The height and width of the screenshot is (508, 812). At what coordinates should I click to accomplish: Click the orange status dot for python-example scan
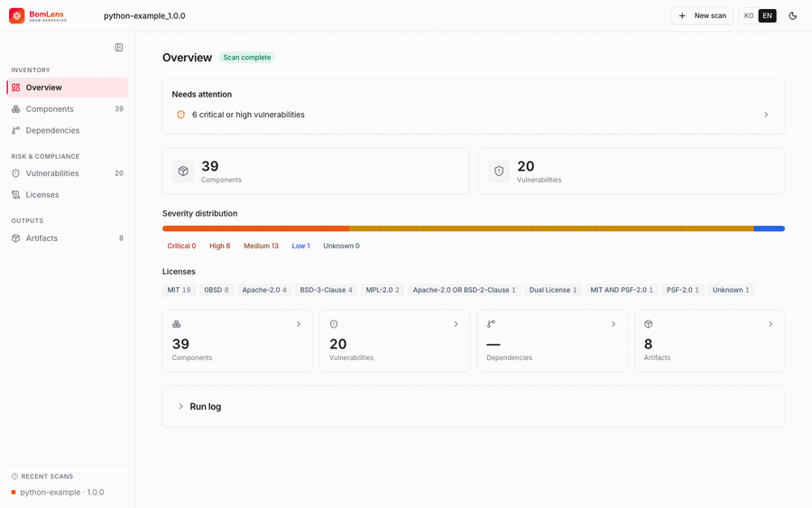(14, 493)
